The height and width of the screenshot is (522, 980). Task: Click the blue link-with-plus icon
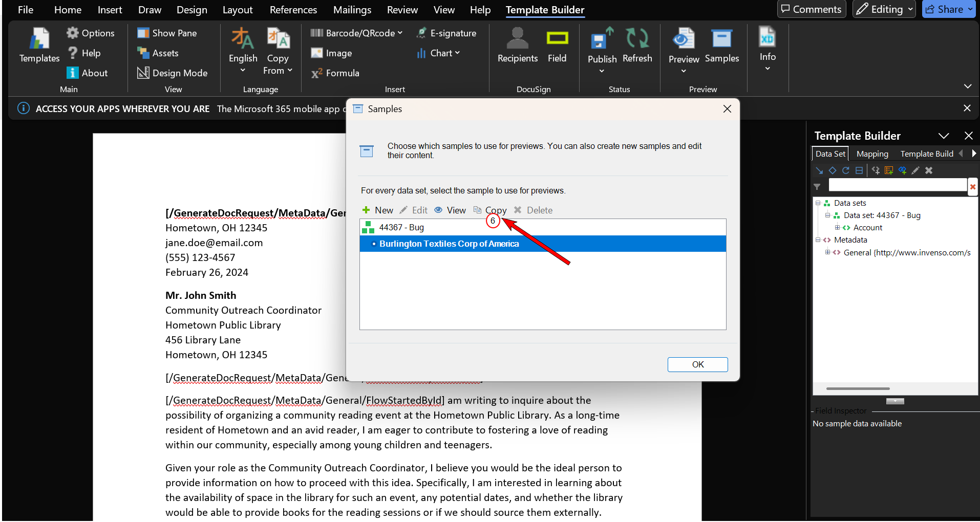point(902,170)
